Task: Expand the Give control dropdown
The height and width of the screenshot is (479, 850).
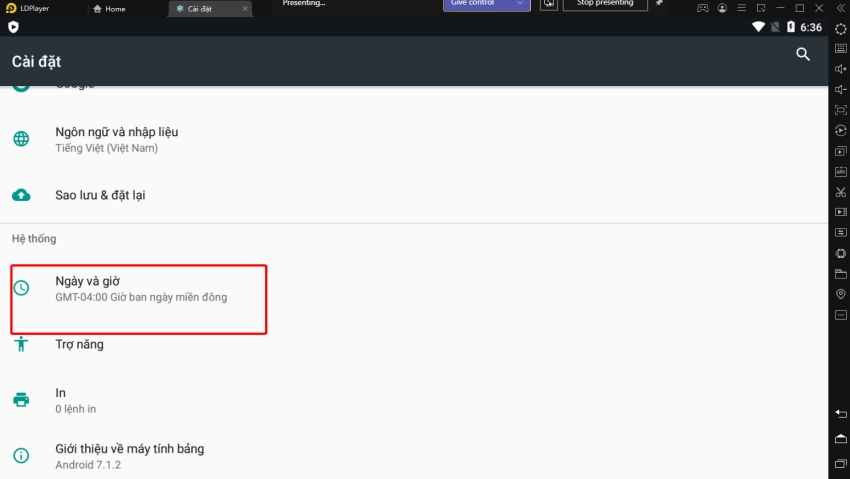Action: (520, 4)
